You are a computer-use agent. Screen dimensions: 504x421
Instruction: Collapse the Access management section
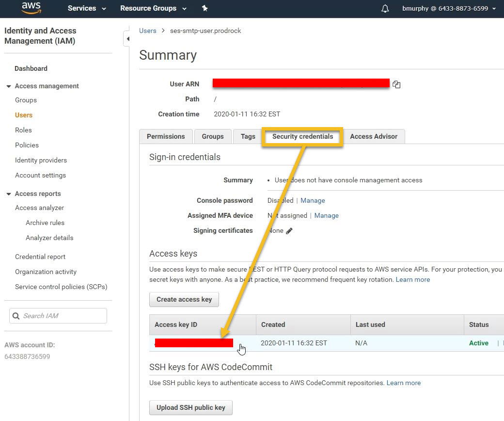pos(9,86)
